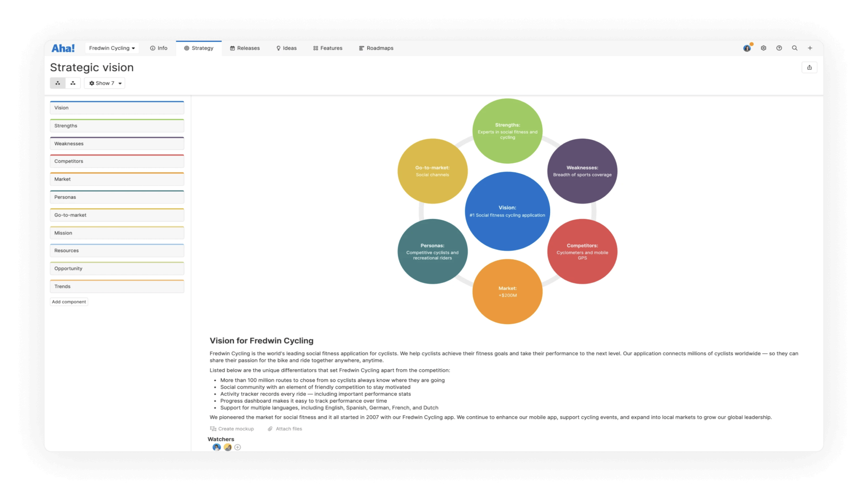Click the share export button

[809, 67]
